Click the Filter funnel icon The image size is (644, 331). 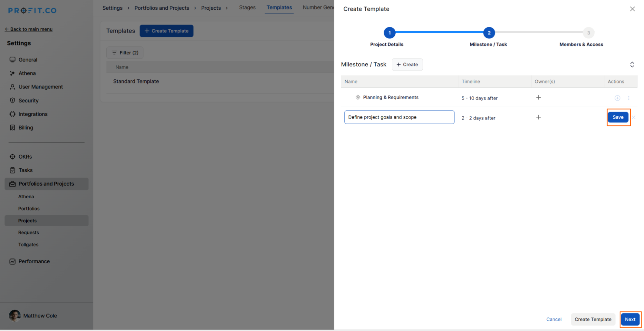pyautogui.click(x=114, y=53)
